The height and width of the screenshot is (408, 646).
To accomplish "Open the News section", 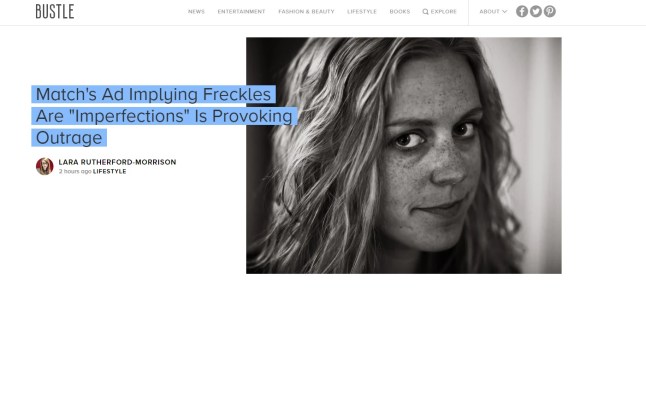I will point(196,12).
